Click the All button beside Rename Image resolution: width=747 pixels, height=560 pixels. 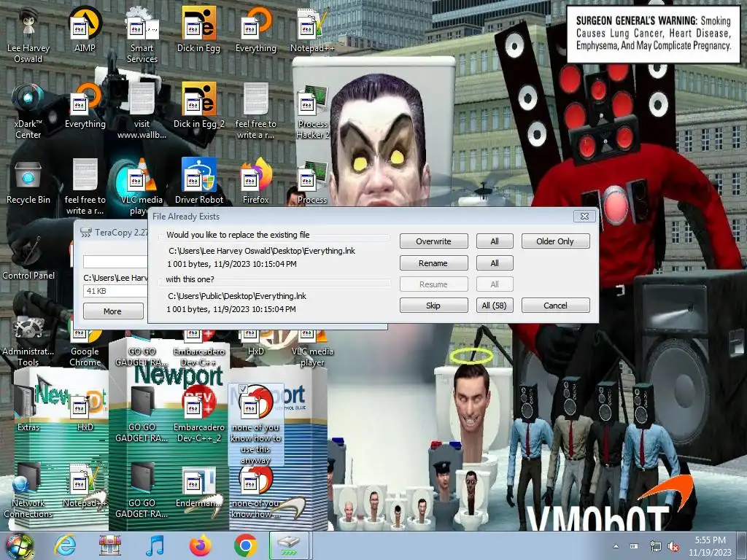pyautogui.click(x=495, y=262)
